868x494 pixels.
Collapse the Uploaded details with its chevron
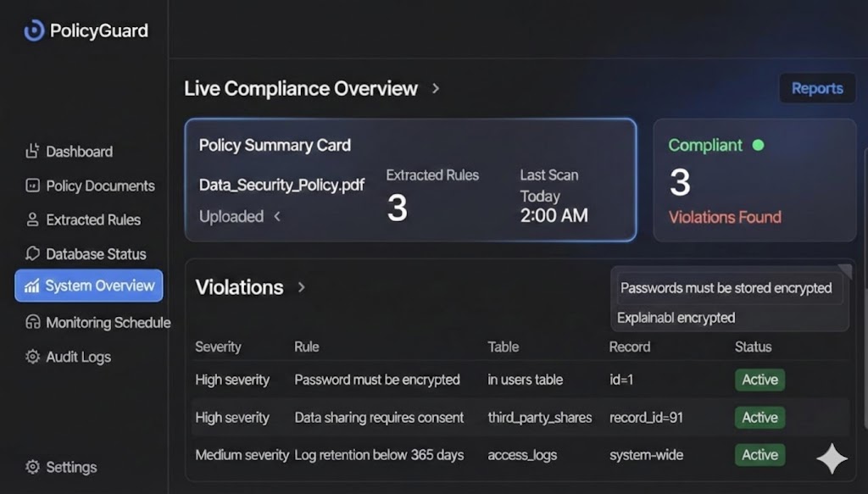pyautogui.click(x=277, y=217)
